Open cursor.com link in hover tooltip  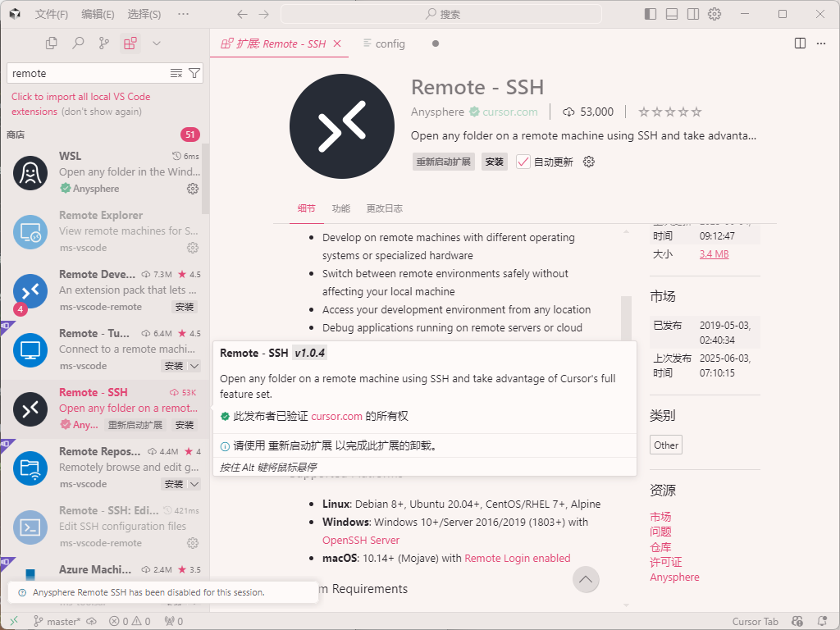coord(336,416)
